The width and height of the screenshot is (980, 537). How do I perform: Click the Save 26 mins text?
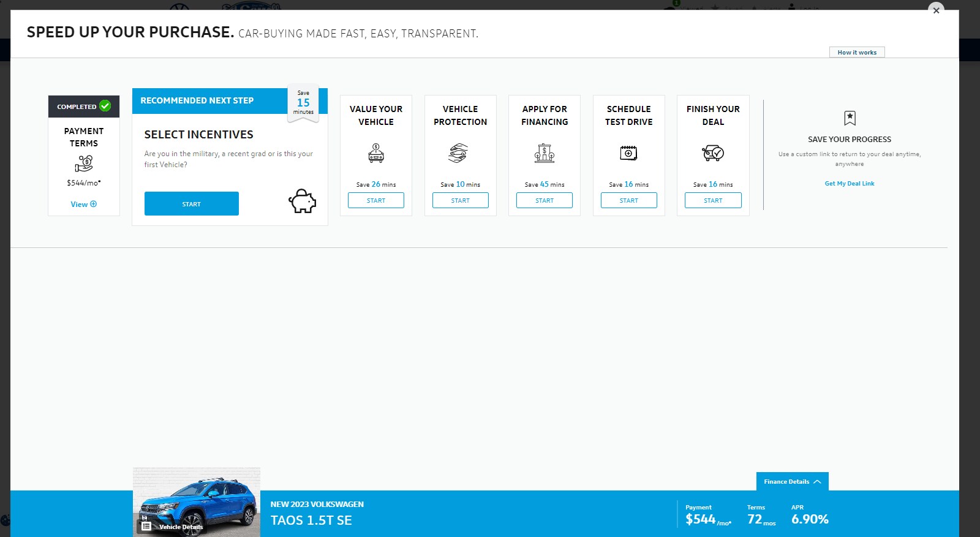click(x=376, y=184)
